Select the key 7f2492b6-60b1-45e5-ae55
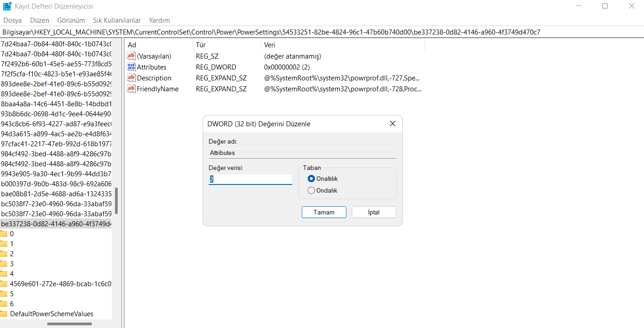The image size is (644, 328). click(56, 64)
